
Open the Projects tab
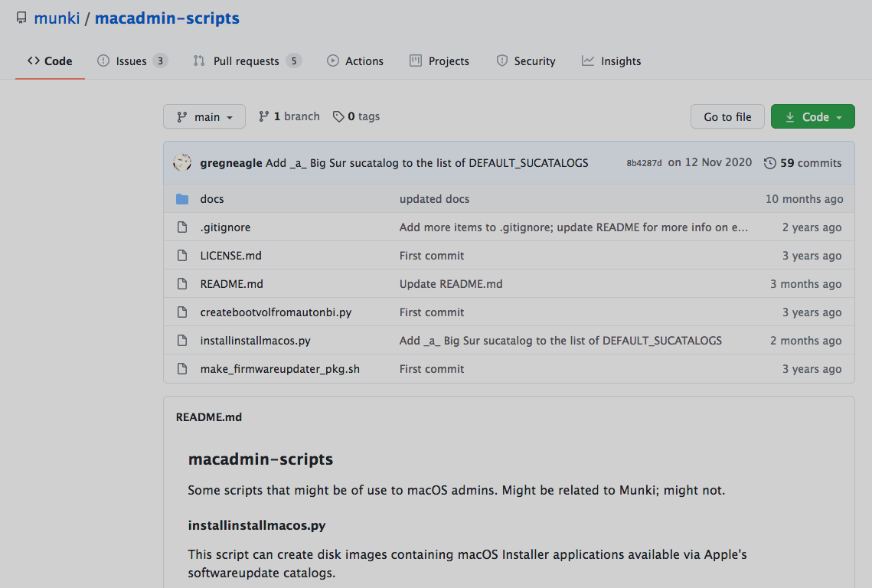point(439,61)
